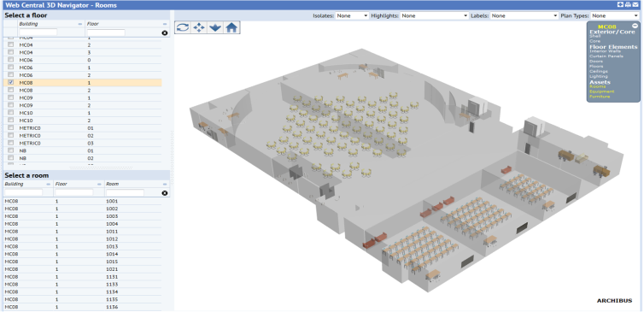Click the print icon in the title bar
The image size is (644, 312).
628,5
